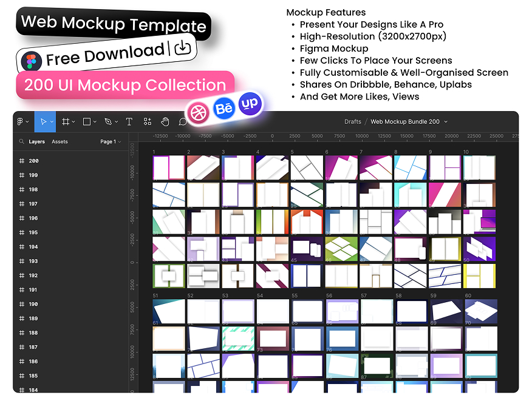Select the Text tool

tap(129, 122)
